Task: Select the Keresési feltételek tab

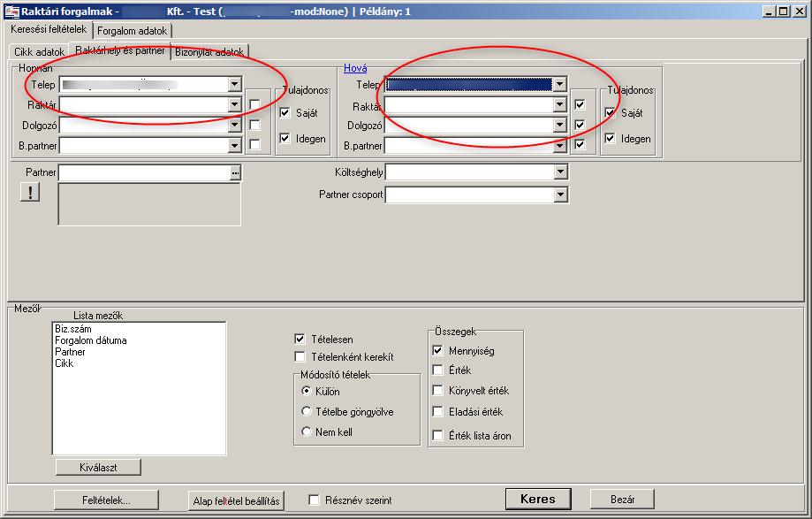Action: coord(49,29)
